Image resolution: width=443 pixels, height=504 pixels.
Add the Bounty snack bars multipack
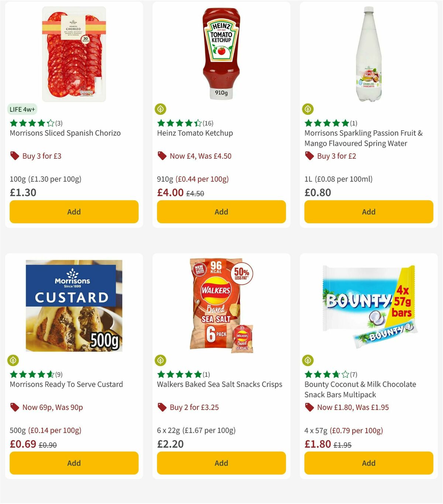click(368, 463)
